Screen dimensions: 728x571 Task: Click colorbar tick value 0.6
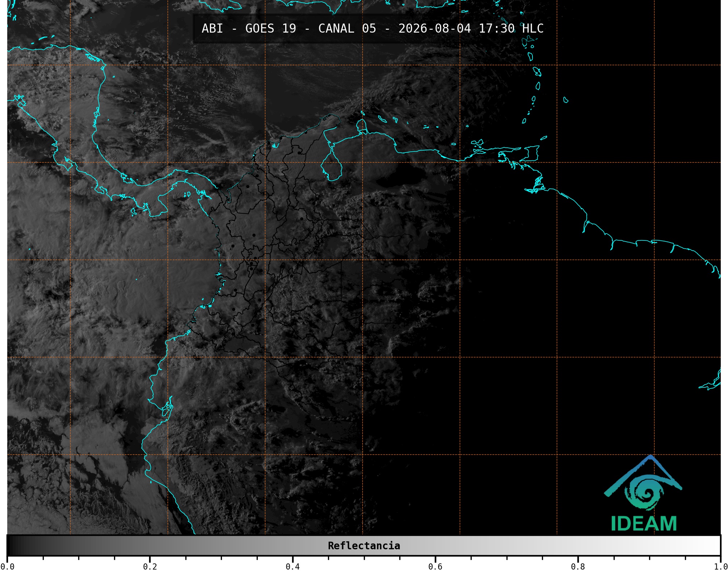pos(435,566)
